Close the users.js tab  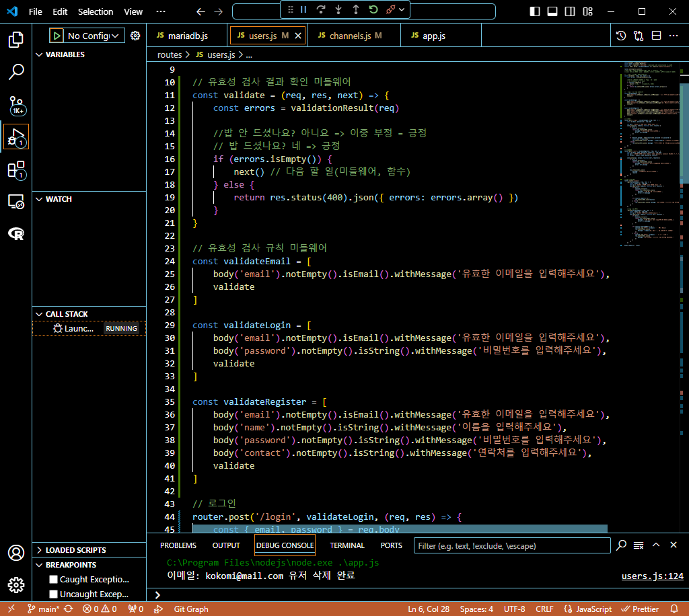298,36
